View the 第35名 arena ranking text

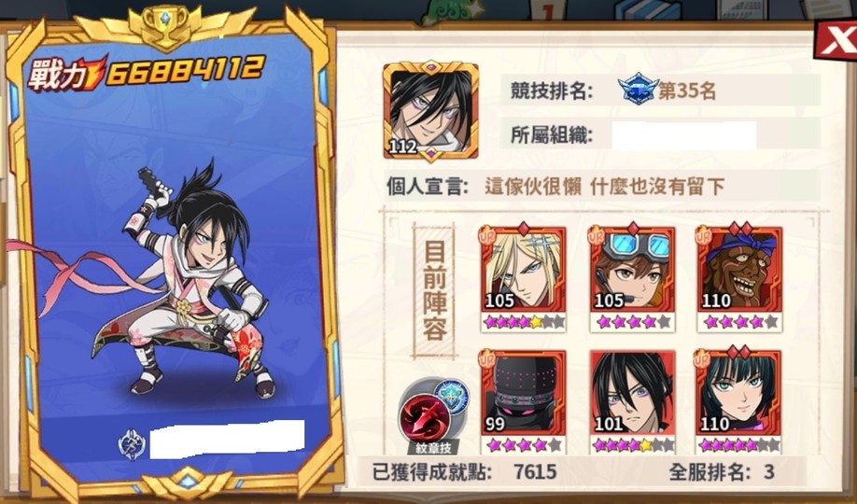[x=686, y=91]
